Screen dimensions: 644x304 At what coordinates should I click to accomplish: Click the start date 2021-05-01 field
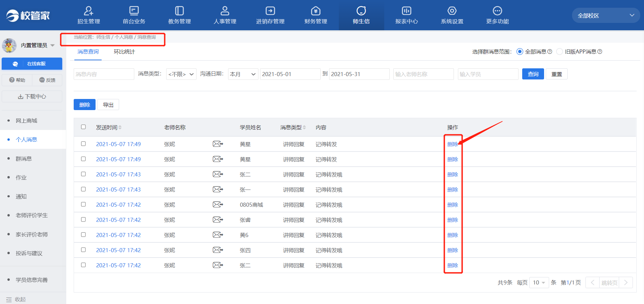pos(290,74)
